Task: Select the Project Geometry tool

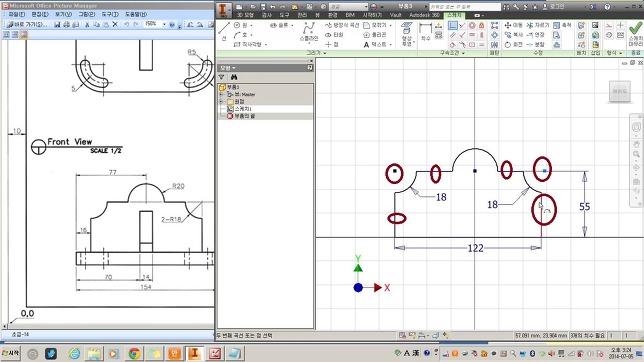Action: 407,34
